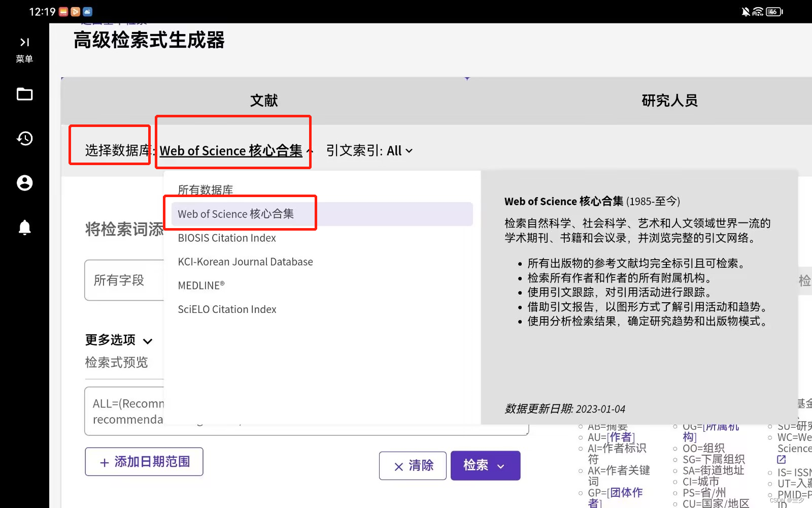Viewport: 812px width, 508px height.
Task: Click the AK=作者关键词 field tag
Action: coord(619,476)
